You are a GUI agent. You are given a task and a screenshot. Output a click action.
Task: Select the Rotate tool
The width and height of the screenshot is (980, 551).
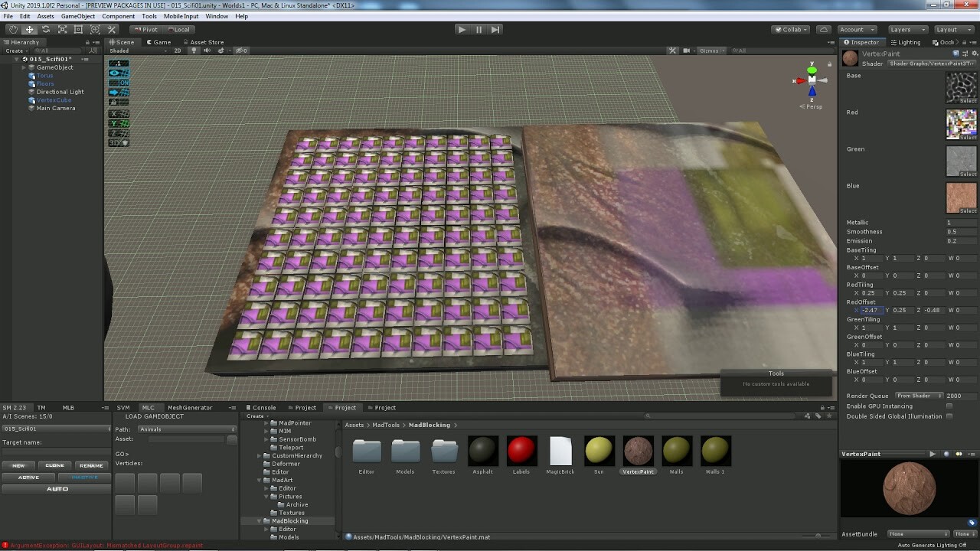[x=45, y=28]
